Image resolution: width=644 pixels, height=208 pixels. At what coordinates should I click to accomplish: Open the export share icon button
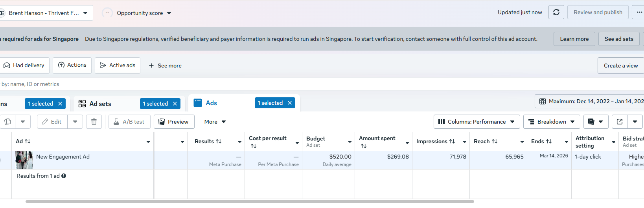click(x=620, y=122)
